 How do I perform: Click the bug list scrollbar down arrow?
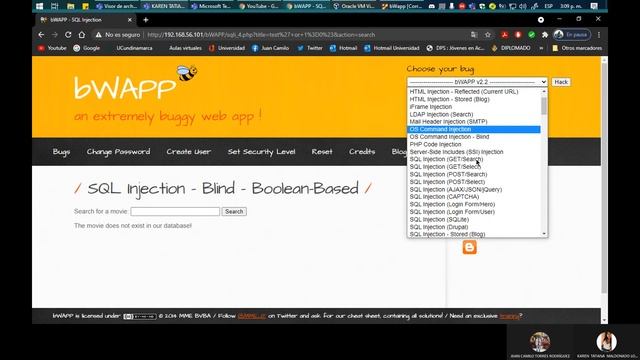click(x=544, y=234)
